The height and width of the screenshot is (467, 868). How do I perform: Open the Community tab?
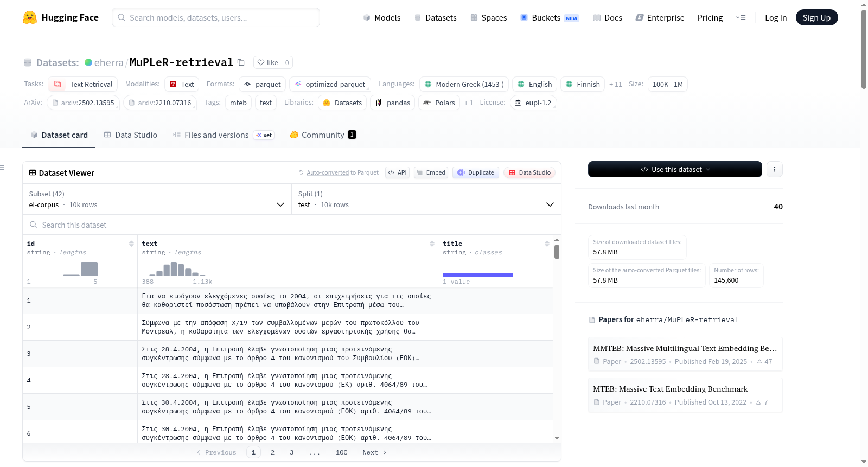pyautogui.click(x=323, y=135)
